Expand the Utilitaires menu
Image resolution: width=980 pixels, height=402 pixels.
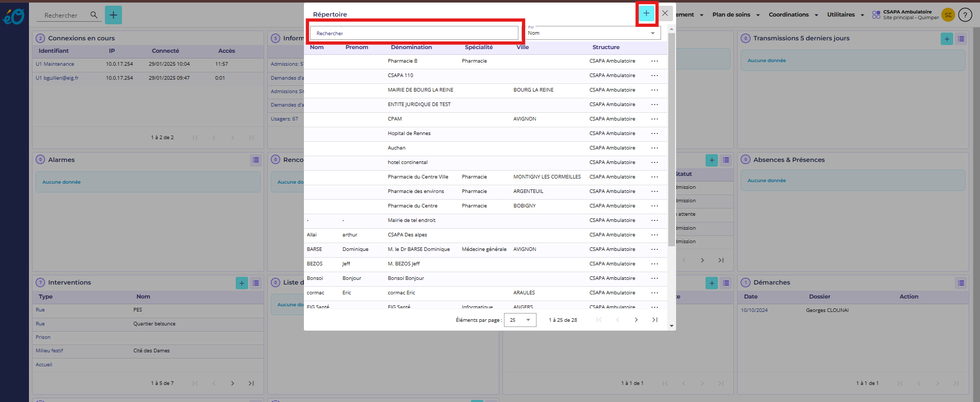[845, 15]
